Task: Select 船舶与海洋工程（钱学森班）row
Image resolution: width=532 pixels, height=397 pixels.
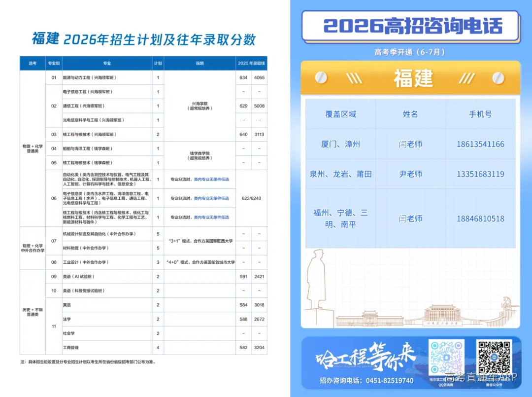Action: (157, 149)
